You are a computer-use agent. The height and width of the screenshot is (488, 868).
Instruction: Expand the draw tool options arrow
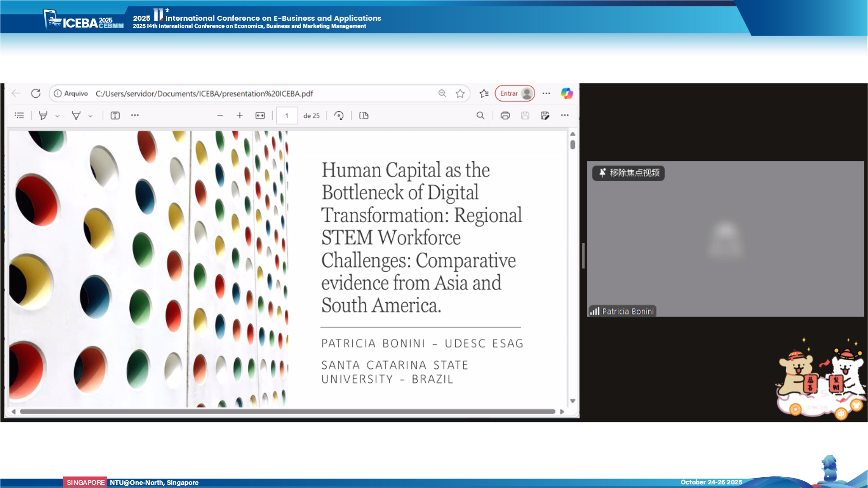[x=90, y=116]
